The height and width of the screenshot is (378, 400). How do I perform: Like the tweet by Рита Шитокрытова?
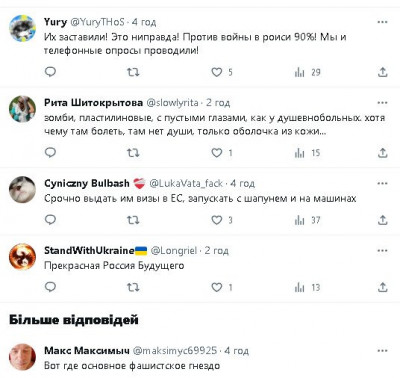(x=217, y=153)
